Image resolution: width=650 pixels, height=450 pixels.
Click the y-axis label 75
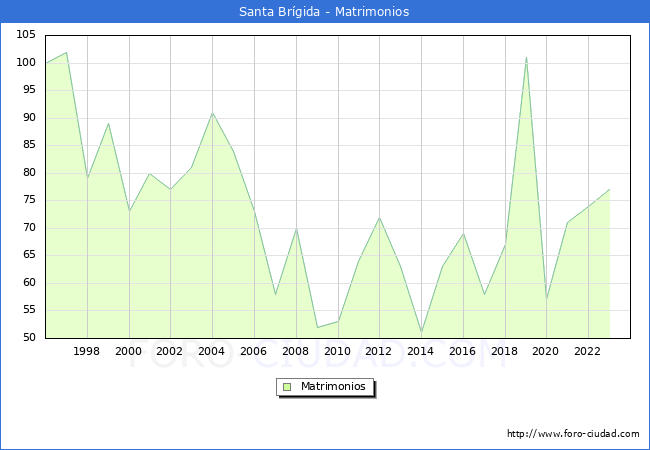tap(29, 200)
